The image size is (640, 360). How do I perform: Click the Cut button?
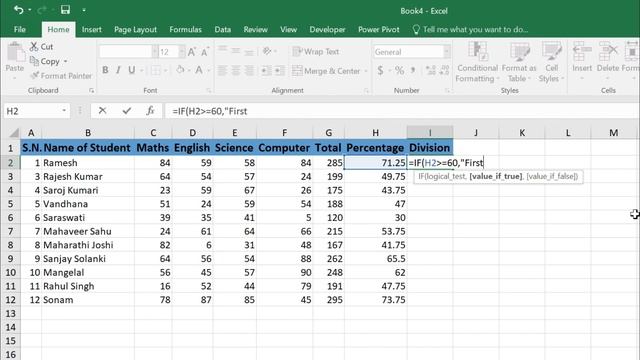tap(42, 47)
